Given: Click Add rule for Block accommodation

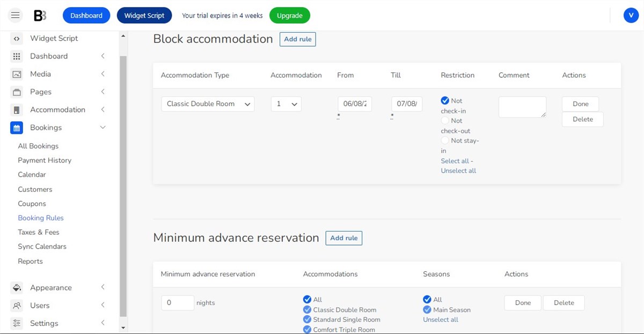Looking at the screenshot, I should click(297, 39).
